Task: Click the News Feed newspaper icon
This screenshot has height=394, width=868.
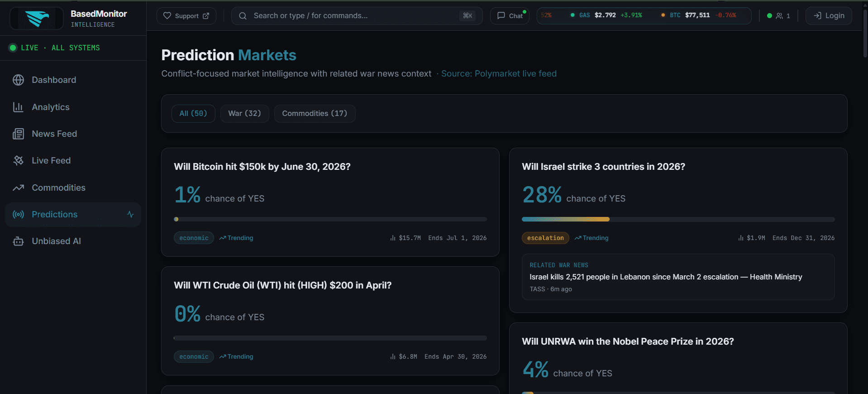Action: point(18,134)
